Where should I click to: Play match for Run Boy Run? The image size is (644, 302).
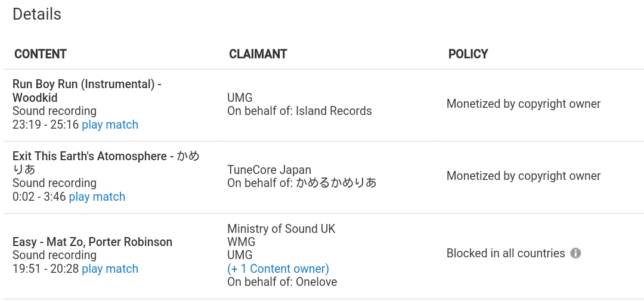[110, 124]
